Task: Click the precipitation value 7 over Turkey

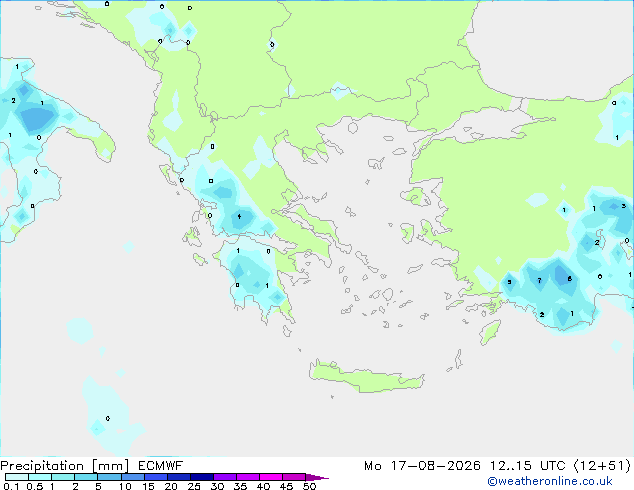Action: 539,280
